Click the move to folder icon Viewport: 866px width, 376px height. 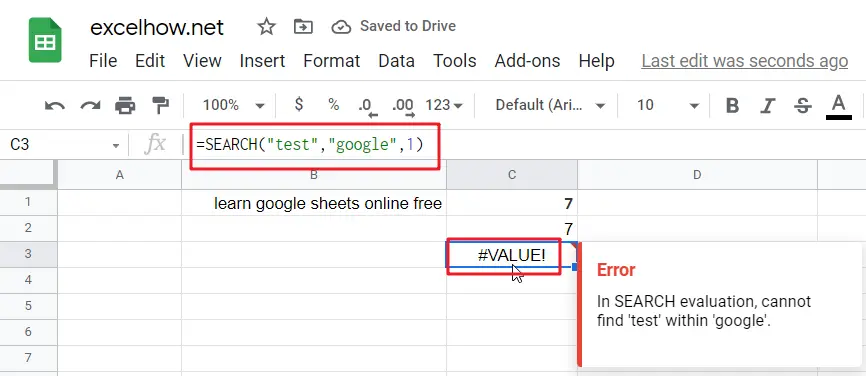(x=303, y=27)
